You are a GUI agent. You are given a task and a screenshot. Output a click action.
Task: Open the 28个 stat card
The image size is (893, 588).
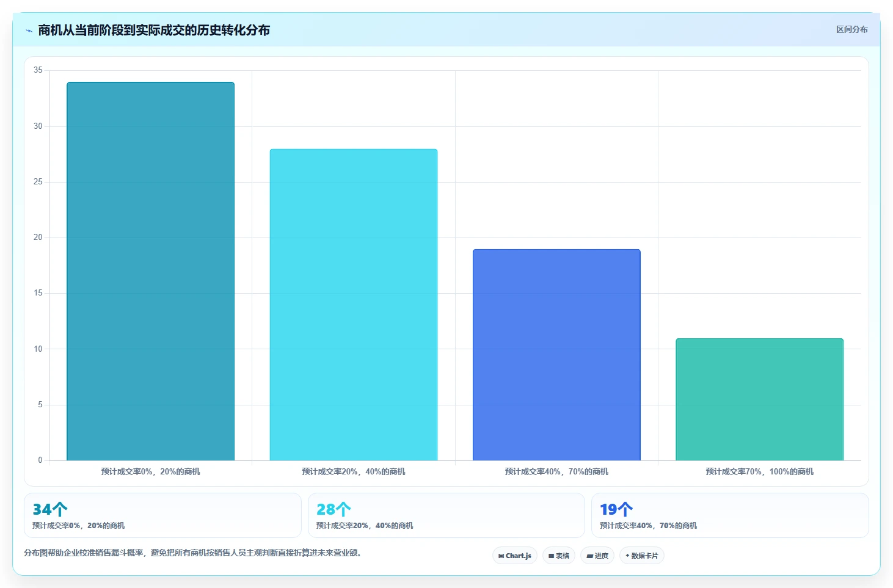tap(447, 515)
